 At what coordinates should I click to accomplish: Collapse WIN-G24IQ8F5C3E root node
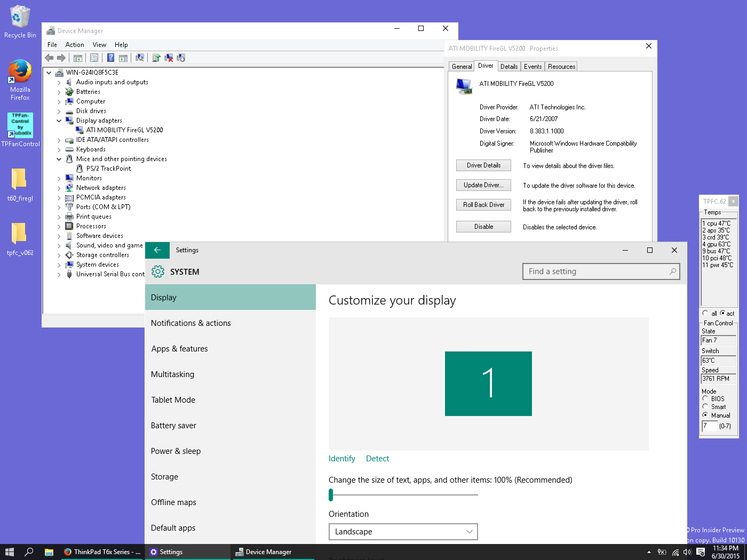49,73
